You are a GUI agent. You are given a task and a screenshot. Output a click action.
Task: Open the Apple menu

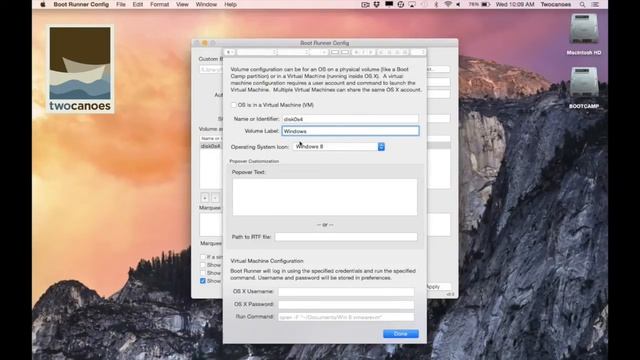43,4
